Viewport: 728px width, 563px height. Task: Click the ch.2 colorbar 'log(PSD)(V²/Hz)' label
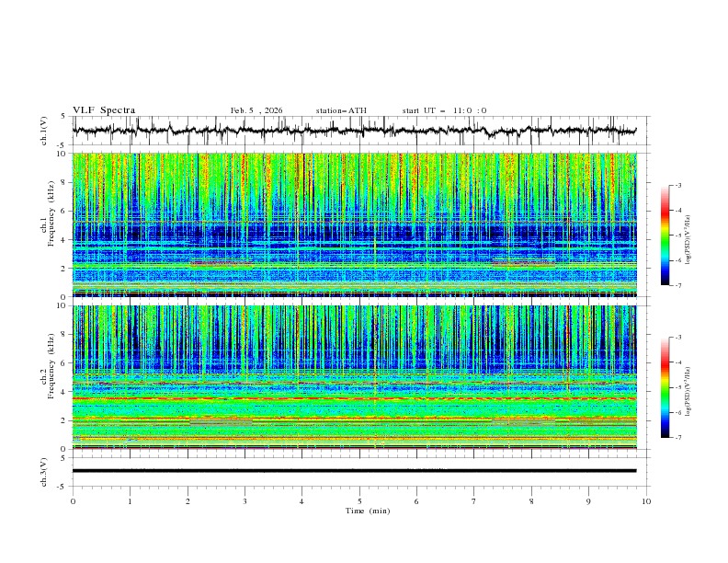(x=688, y=391)
